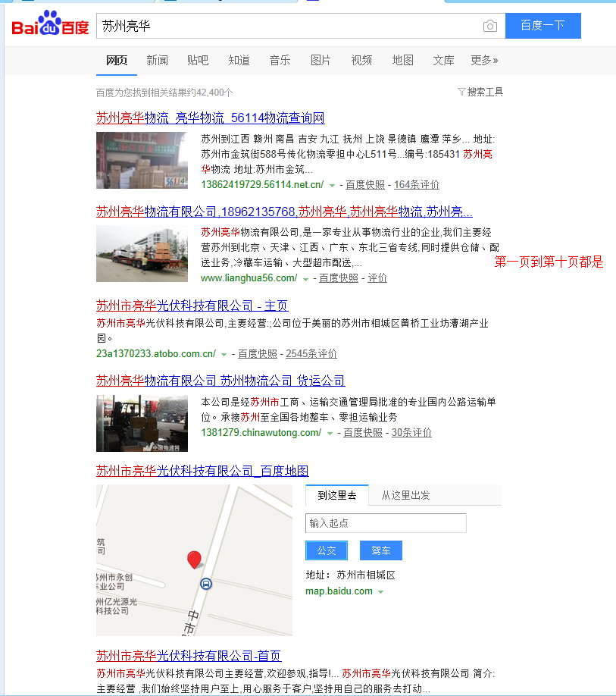Click the 驾车 driving button
616x696 pixels.
[x=381, y=550]
